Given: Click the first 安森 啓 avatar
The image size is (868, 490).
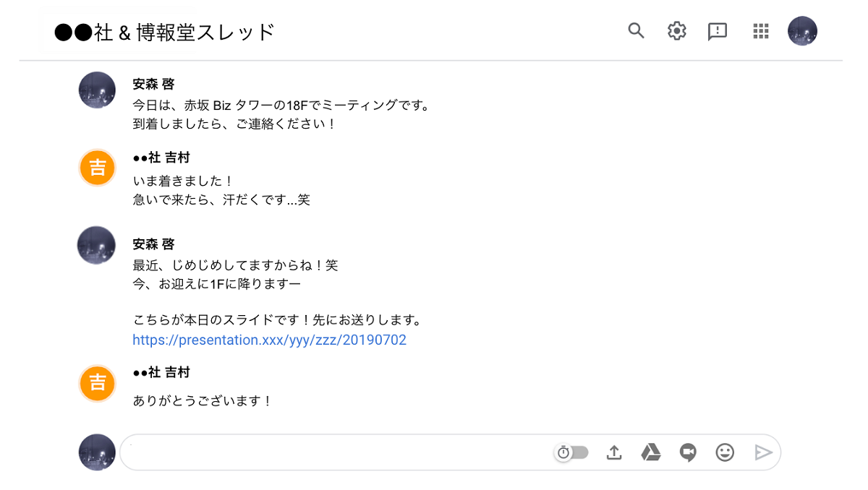Looking at the screenshot, I should (x=97, y=90).
